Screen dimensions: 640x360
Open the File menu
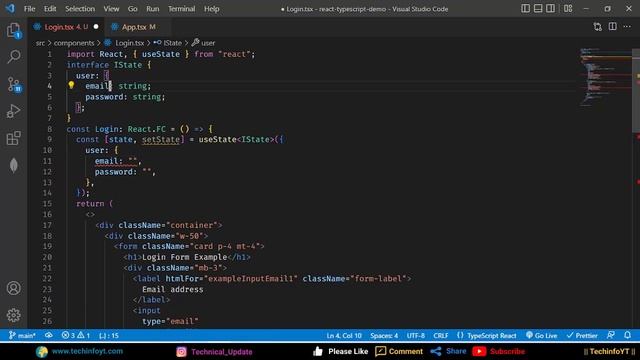[x=29, y=9]
